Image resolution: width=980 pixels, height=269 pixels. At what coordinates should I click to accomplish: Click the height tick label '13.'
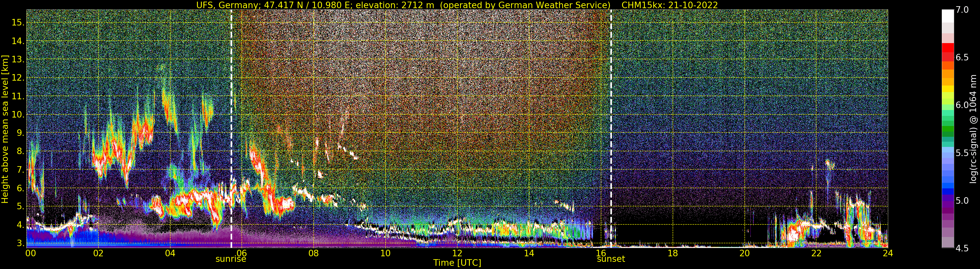18,59
